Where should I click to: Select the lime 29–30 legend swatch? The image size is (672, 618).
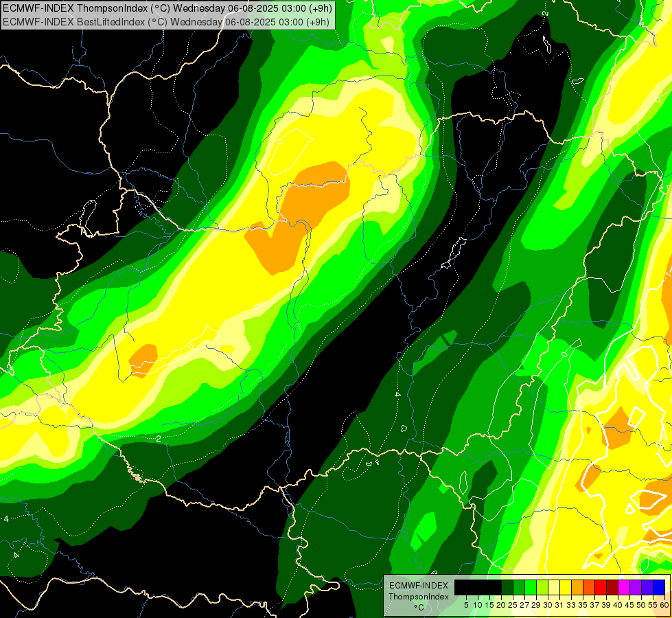[542, 587]
